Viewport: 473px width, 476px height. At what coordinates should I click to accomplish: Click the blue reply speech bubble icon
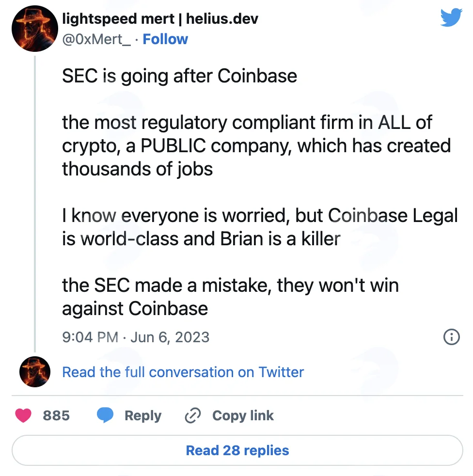(105, 415)
